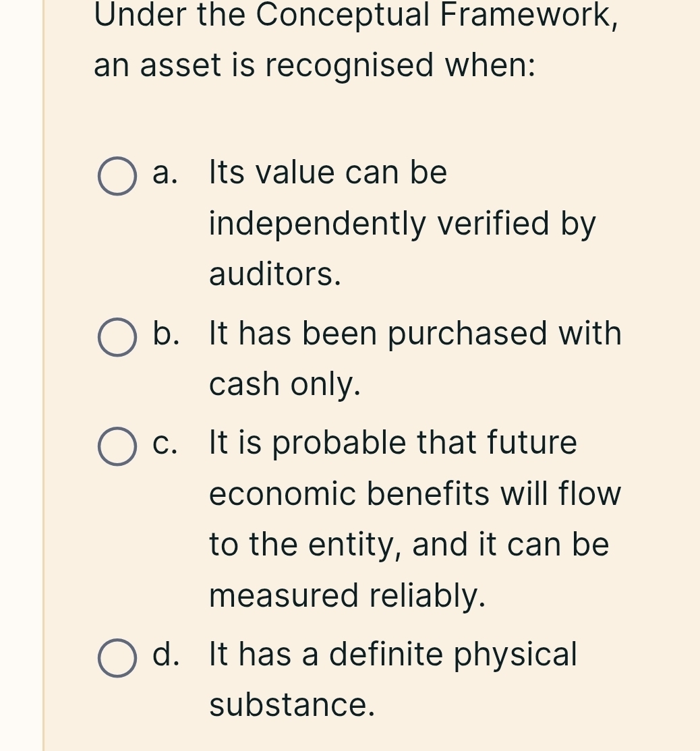The height and width of the screenshot is (751, 700).
Task: Click the word 'substance.' in option d
Action: [291, 705]
